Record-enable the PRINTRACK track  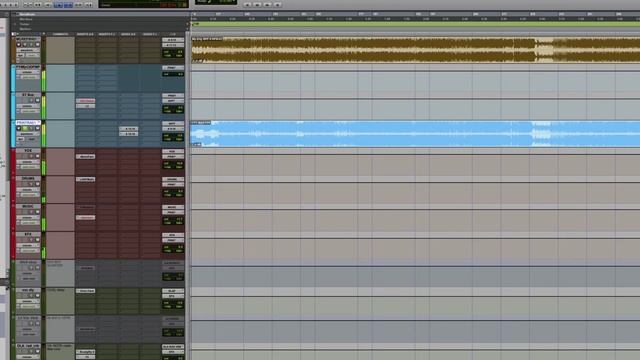(19, 128)
